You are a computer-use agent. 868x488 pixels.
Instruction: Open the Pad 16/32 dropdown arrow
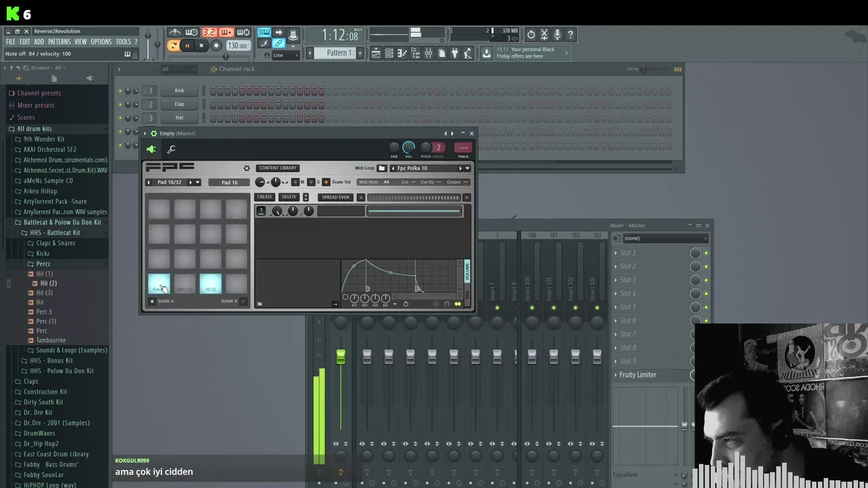tap(197, 182)
